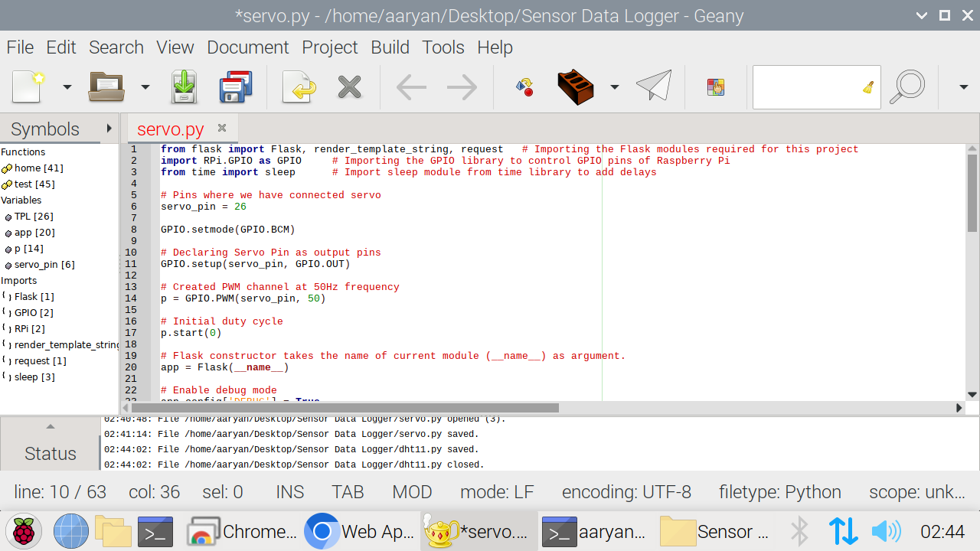Switch to Web App taskbar window
The image size is (980, 551).
361,531
